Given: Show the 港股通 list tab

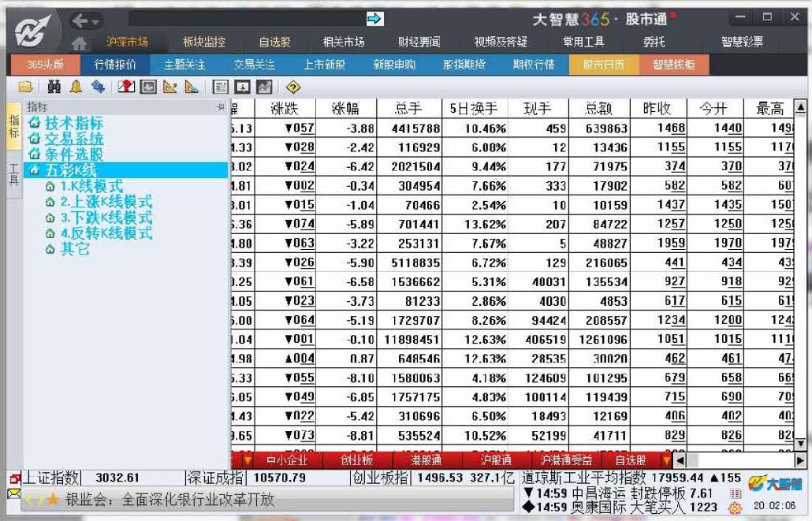Looking at the screenshot, I should point(426,460).
